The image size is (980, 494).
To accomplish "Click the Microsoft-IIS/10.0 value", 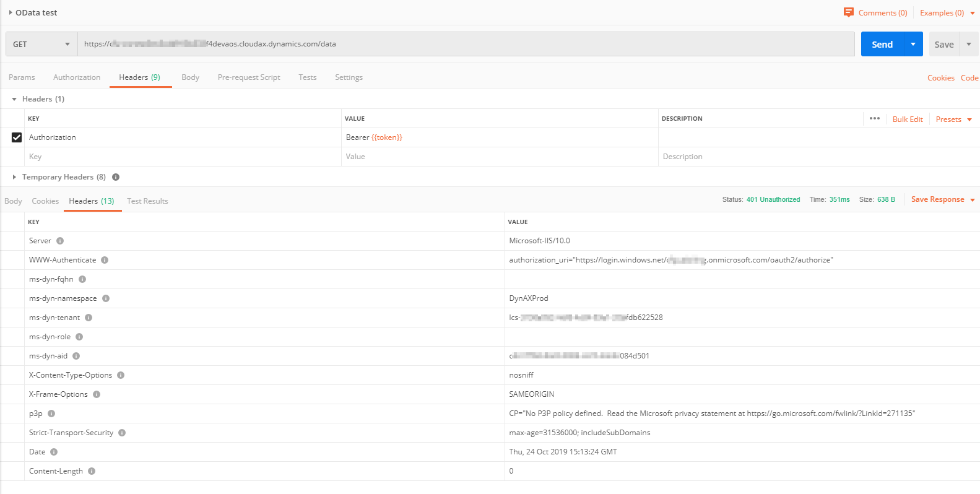I will [539, 241].
